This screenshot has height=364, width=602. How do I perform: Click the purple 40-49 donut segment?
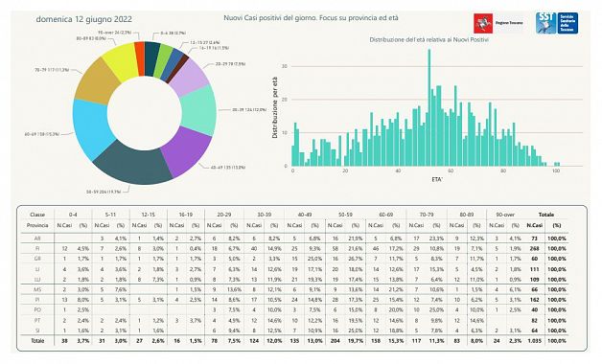[x=188, y=151]
